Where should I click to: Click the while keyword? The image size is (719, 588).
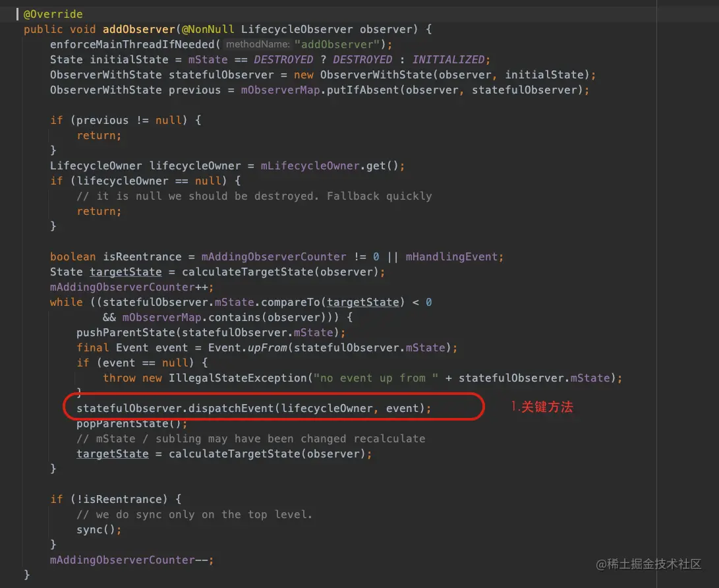point(67,303)
